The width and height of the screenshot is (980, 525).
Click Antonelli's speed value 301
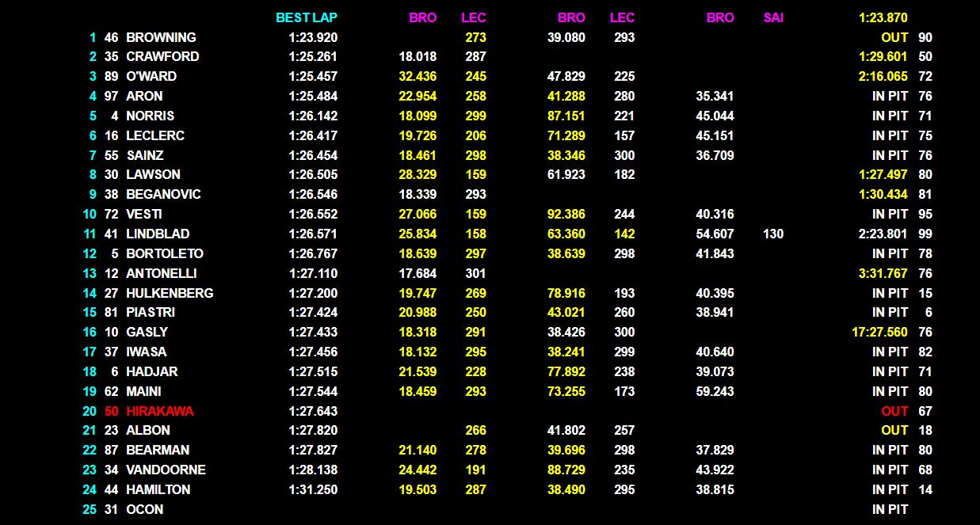475,273
